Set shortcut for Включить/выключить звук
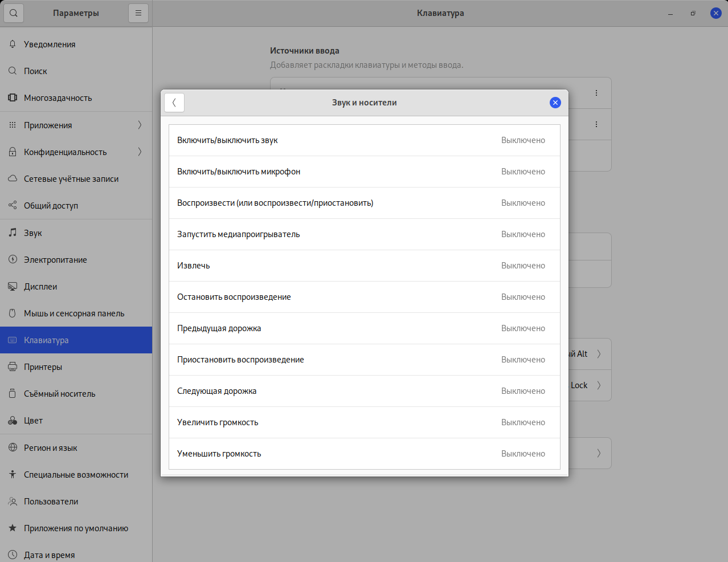 coord(364,140)
